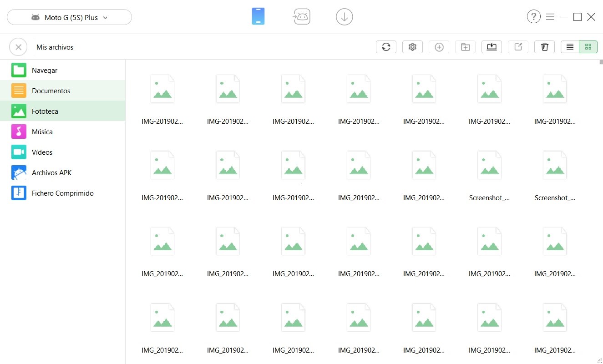Send selected files to computer
The width and height of the screenshot is (603, 364).
click(492, 47)
